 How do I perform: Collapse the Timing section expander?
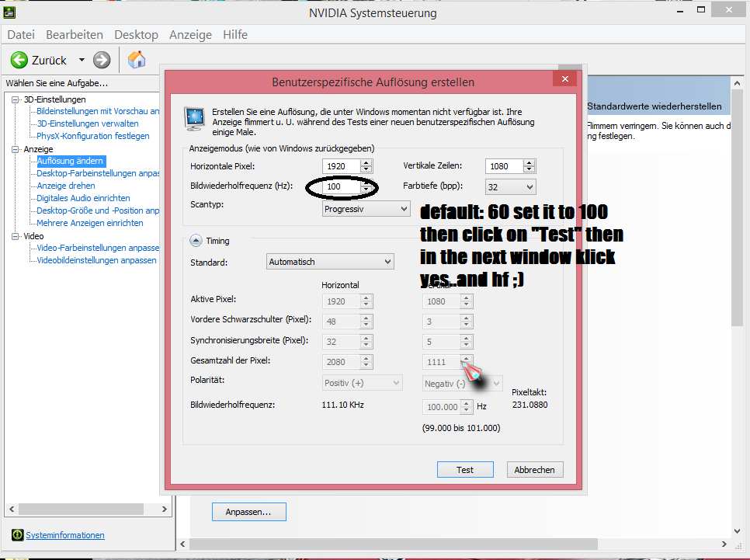pyautogui.click(x=196, y=240)
